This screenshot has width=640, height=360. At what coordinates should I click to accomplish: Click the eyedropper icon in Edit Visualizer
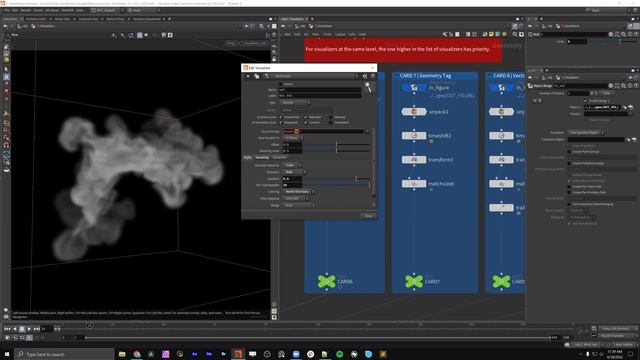click(368, 87)
